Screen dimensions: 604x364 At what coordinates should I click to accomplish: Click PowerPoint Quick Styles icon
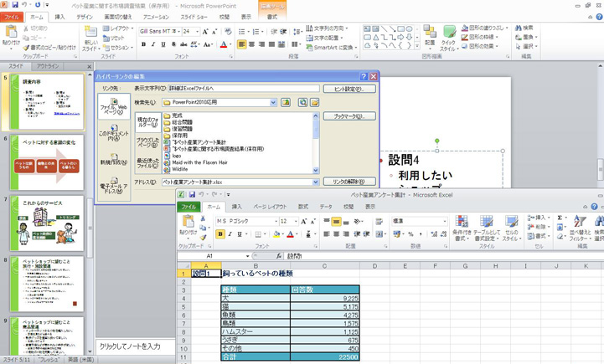point(449,33)
